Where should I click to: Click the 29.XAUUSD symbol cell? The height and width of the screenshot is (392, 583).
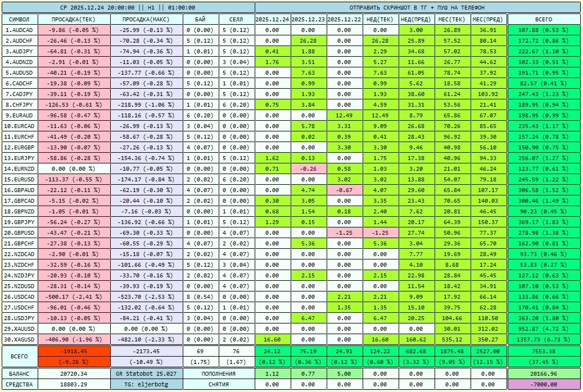tap(19, 329)
